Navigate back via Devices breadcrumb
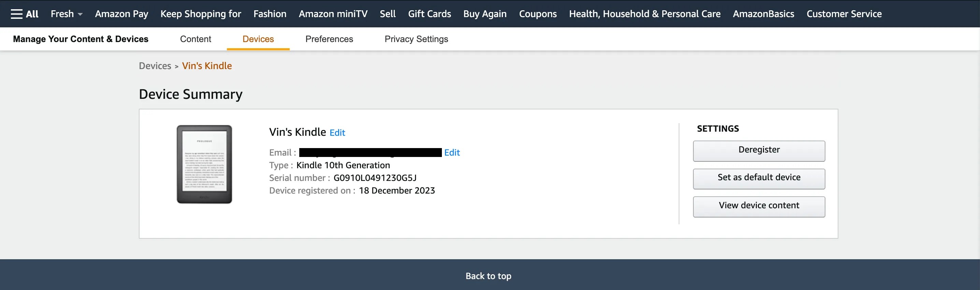Viewport: 980px width, 290px height. 155,66
